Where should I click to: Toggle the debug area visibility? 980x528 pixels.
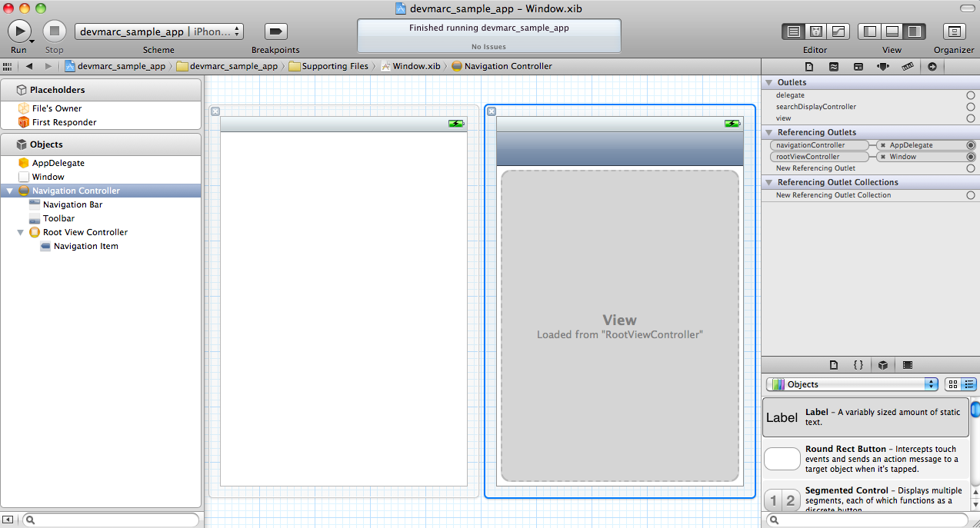tap(892, 31)
